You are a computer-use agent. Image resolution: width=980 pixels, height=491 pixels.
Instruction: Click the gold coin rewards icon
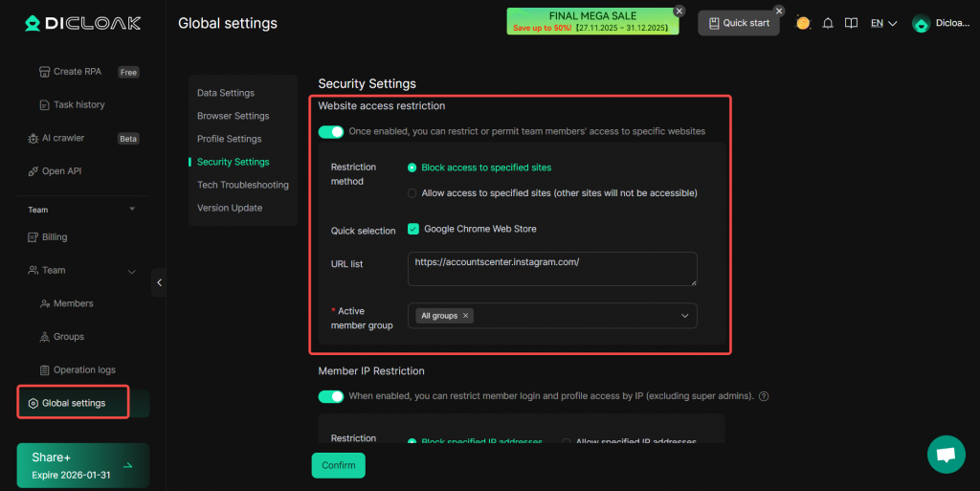click(803, 23)
